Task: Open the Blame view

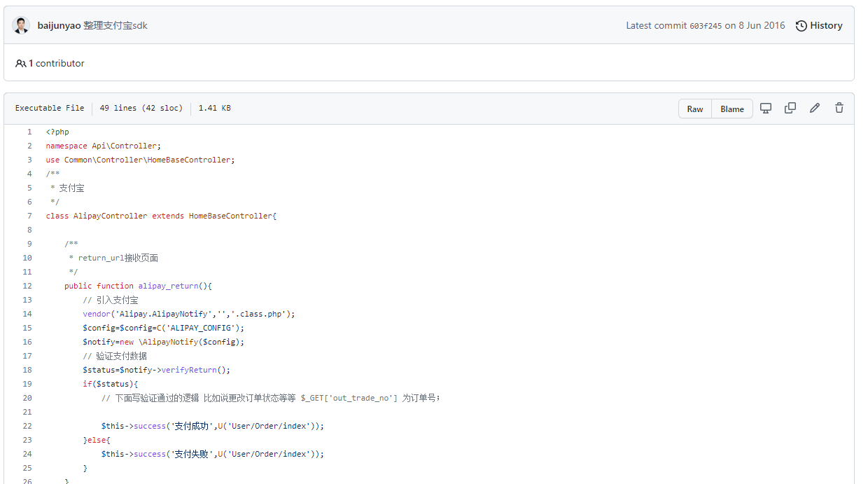Action: point(732,109)
